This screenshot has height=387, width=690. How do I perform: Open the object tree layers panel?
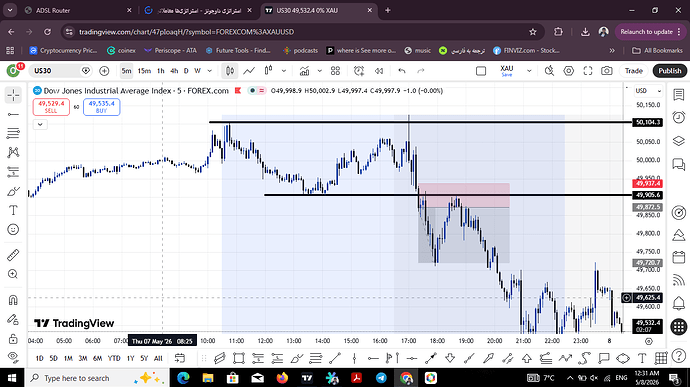click(x=679, y=141)
